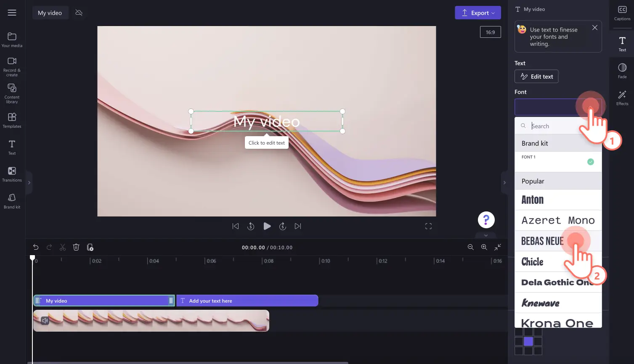
Task: Choose the Bebas Neue font
Action: pos(558,241)
